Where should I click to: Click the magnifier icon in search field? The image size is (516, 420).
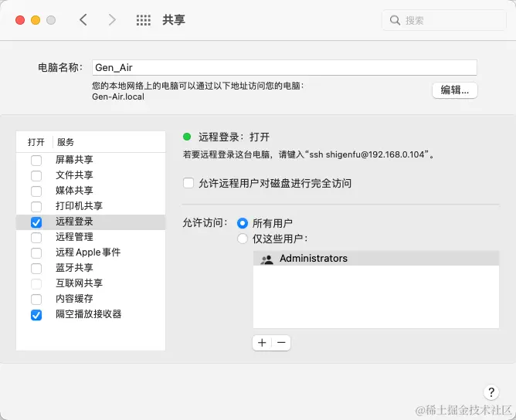395,20
